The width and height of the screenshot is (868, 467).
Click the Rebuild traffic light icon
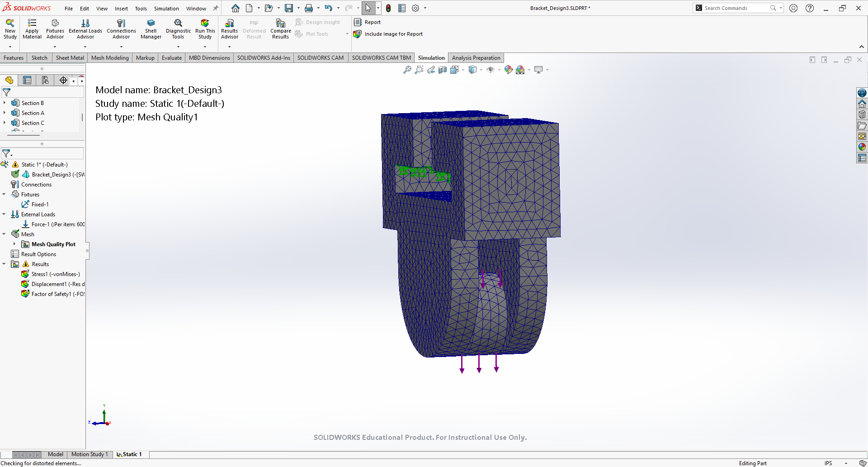click(x=388, y=8)
